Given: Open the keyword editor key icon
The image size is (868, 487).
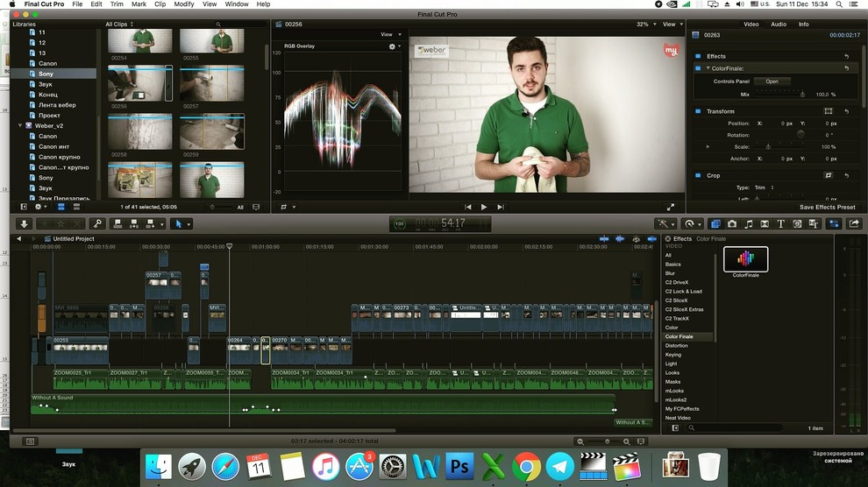Looking at the screenshot, I should 97,224.
